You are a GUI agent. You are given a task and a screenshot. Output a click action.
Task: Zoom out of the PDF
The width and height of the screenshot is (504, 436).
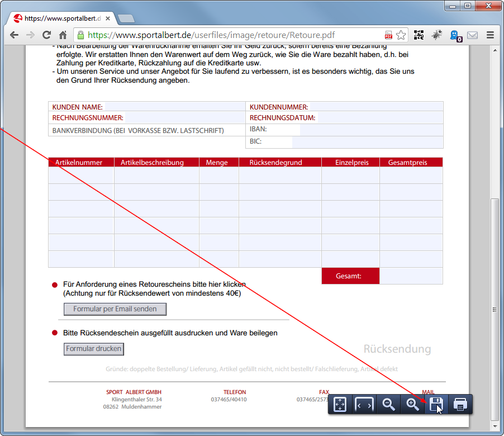point(389,404)
